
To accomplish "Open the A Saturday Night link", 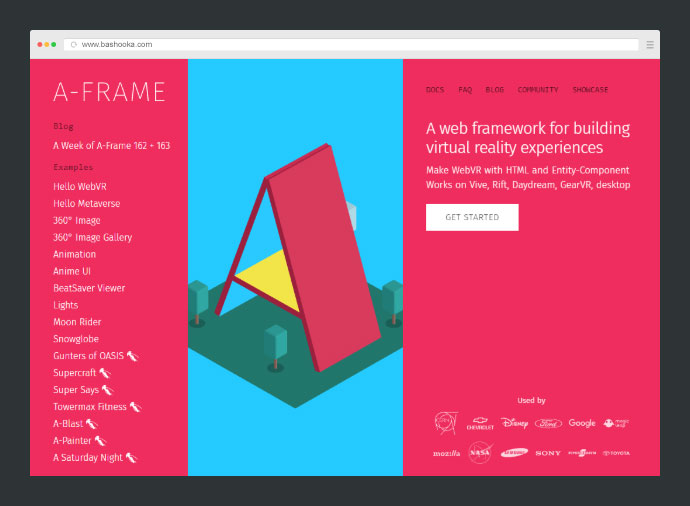I will 88,458.
